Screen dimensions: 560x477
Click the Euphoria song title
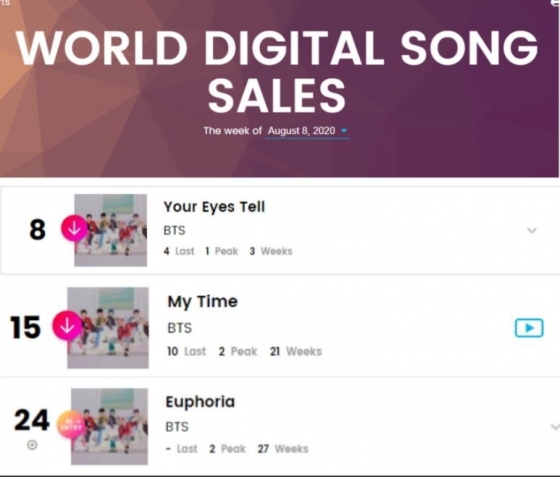[200, 402]
